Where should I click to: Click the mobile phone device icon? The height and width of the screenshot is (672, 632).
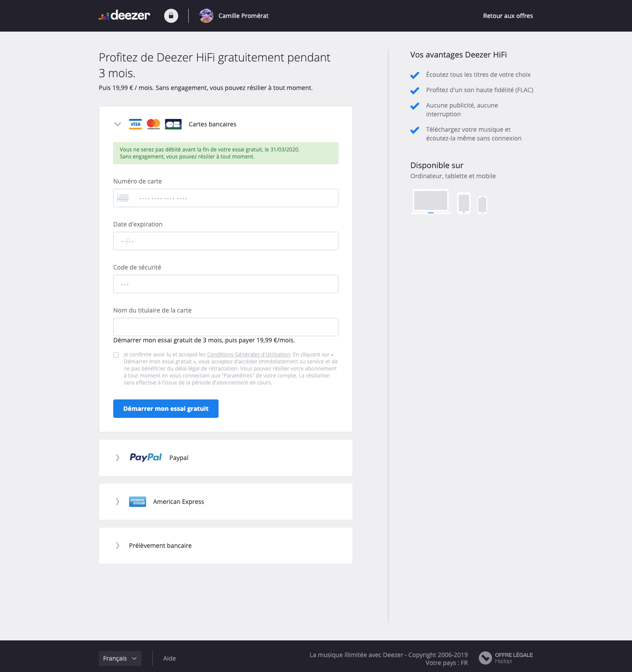pyautogui.click(x=482, y=205)
